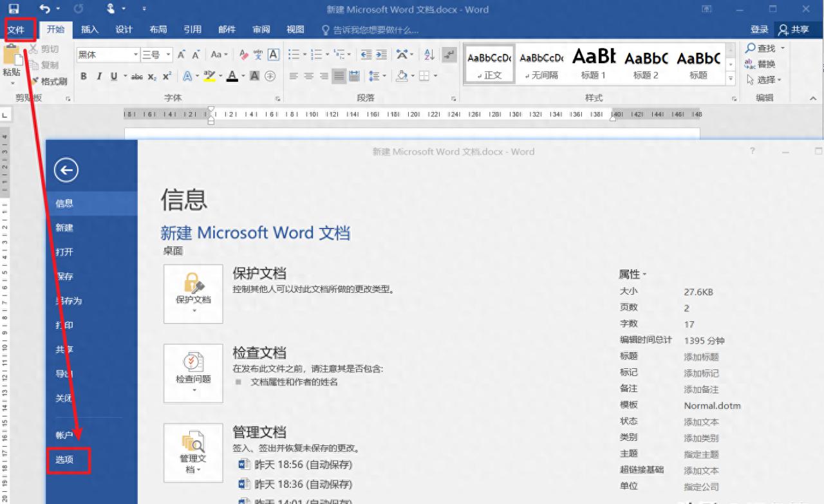Toggle Italic formatting

pos(98,76)
